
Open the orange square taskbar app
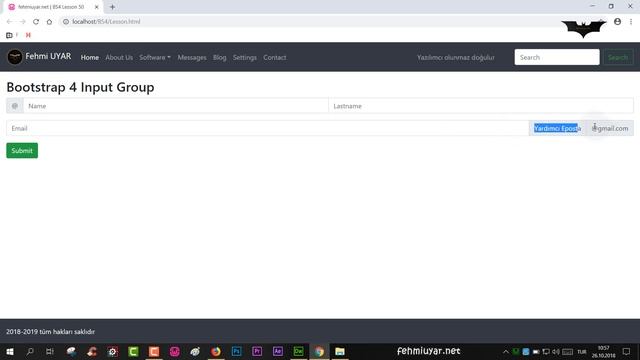coord(154,351)
